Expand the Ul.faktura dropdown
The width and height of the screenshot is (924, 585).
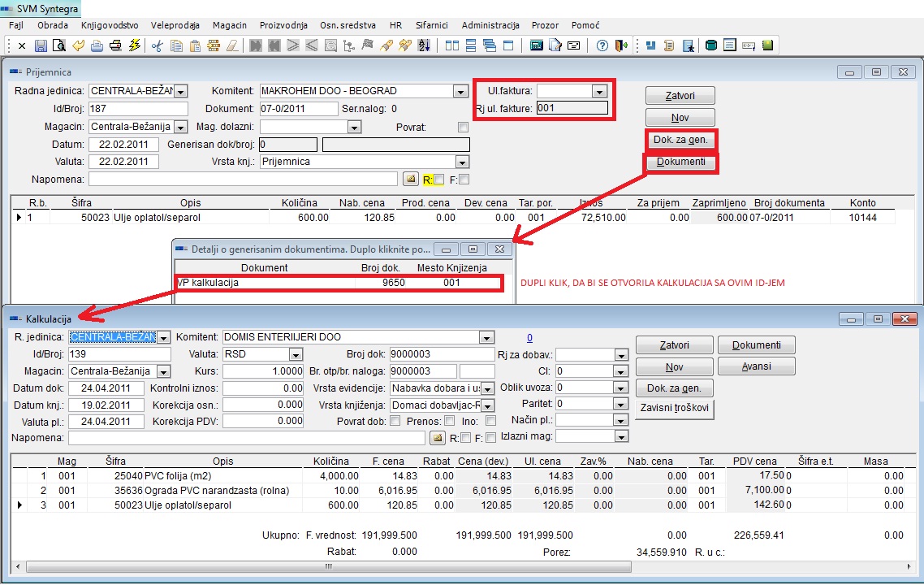599,92
